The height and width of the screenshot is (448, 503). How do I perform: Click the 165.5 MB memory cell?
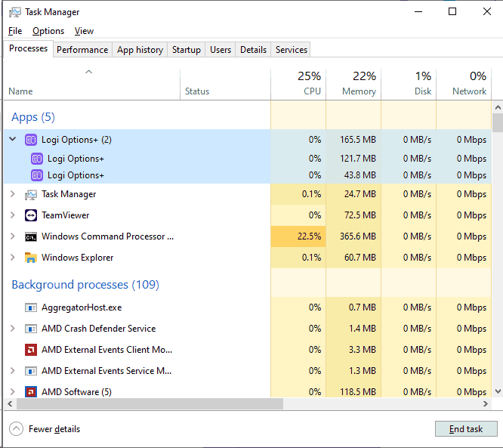(353, 140)
